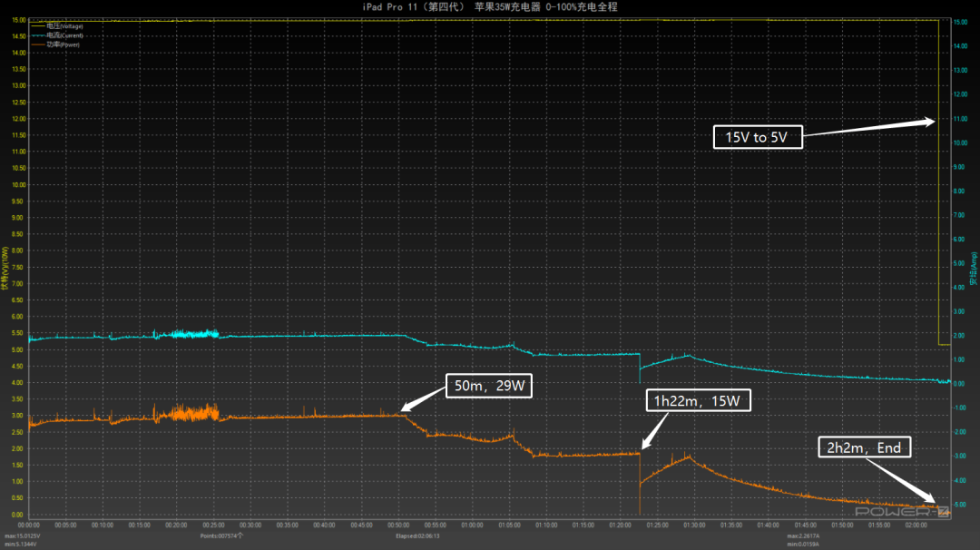Click the 11.00 label on right Amp axis

click(x=960, y=119)
